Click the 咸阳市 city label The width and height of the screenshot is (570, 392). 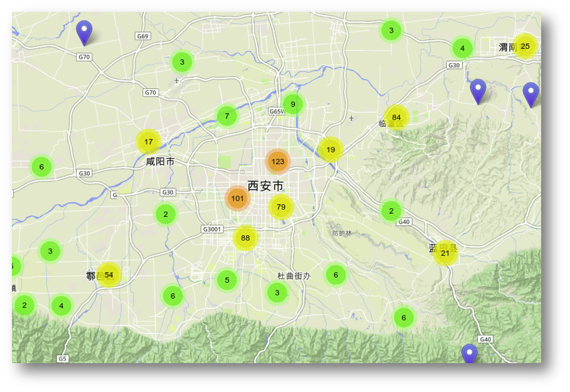[x=160, y=161]
